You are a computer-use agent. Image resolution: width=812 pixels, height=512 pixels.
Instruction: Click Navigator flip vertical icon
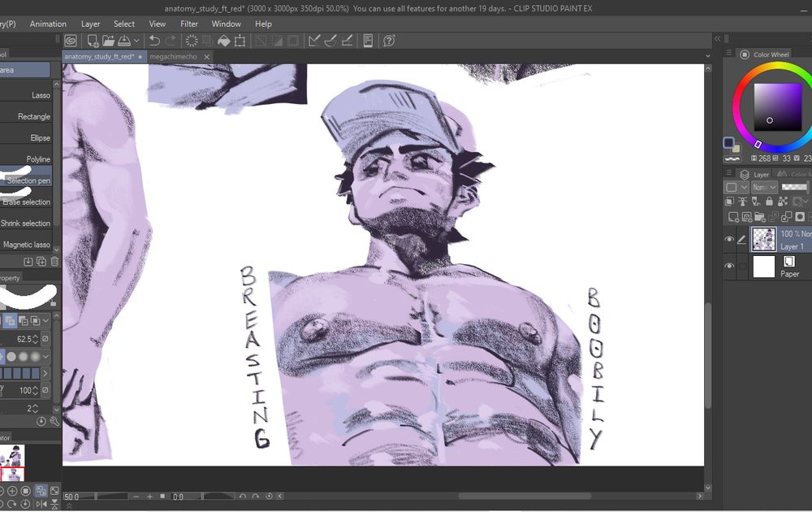tap(54, 504)
